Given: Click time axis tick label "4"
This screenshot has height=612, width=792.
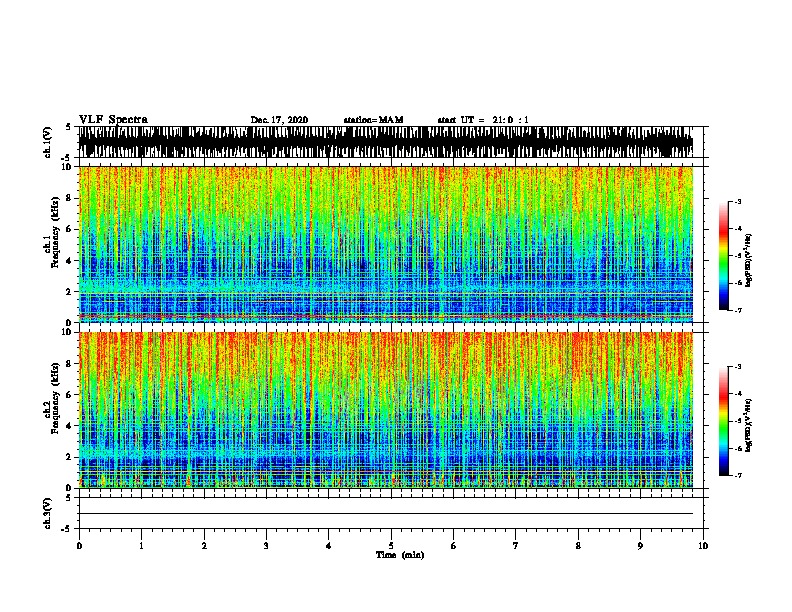Looking at the screenshot, I should 329,546.
